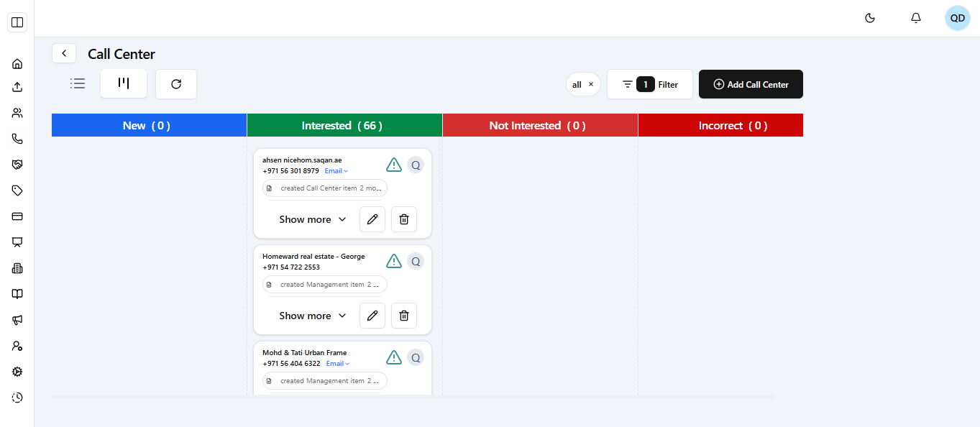
Task: Click 'created Call Center item' activity chip
Action: click(x=325, y=188)
